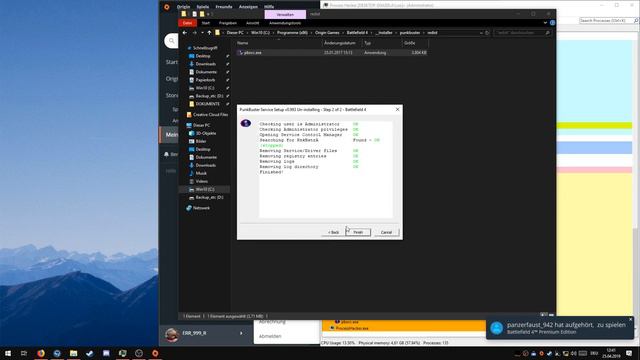Screen dimensions: 640x360
Task: Click the Process Hacker search processes field
Action: (x=606, y=20)
